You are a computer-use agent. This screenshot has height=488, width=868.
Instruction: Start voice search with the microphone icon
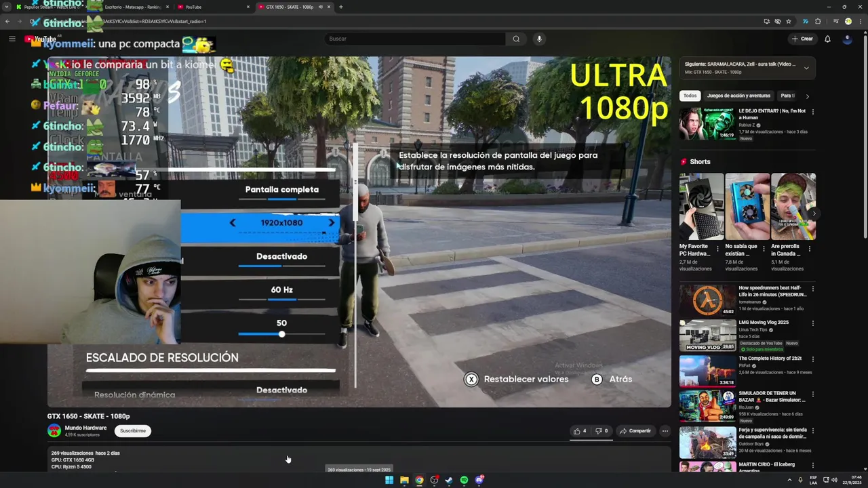coord(539,39)
